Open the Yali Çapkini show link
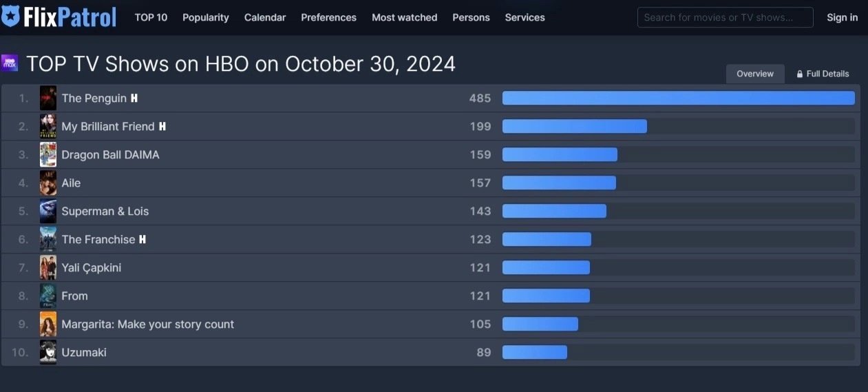The height and width of the screenshot is (392, 868). pos(91,268)
